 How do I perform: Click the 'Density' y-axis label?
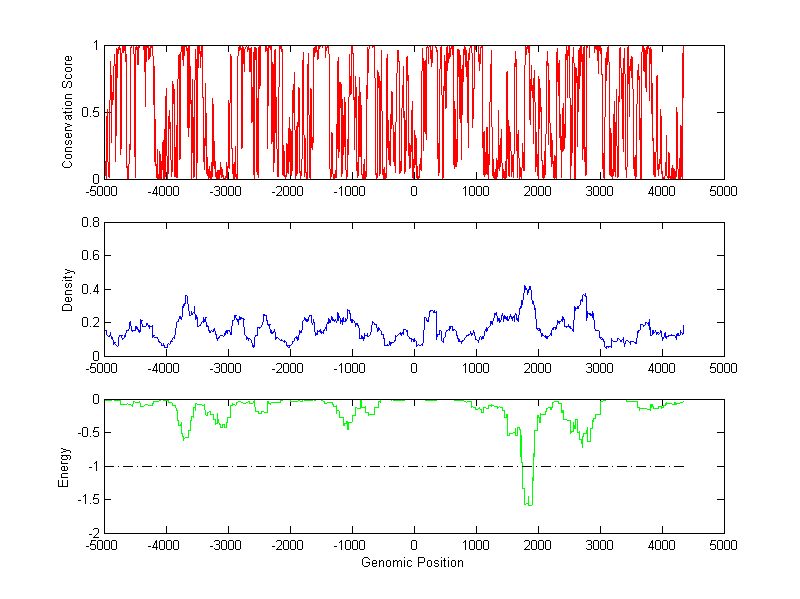(68, 289)
